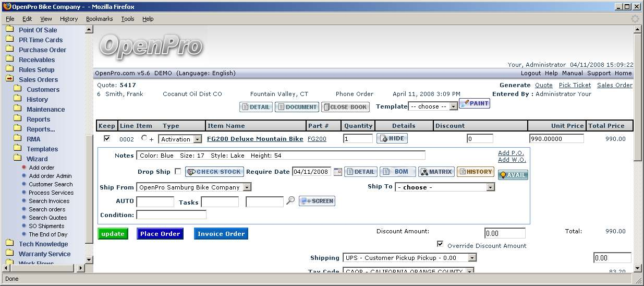The width and height of the screenshot is (644, 286).
Task: Toggle Override Discount Amount checkbox
Action: click(440, 244)
